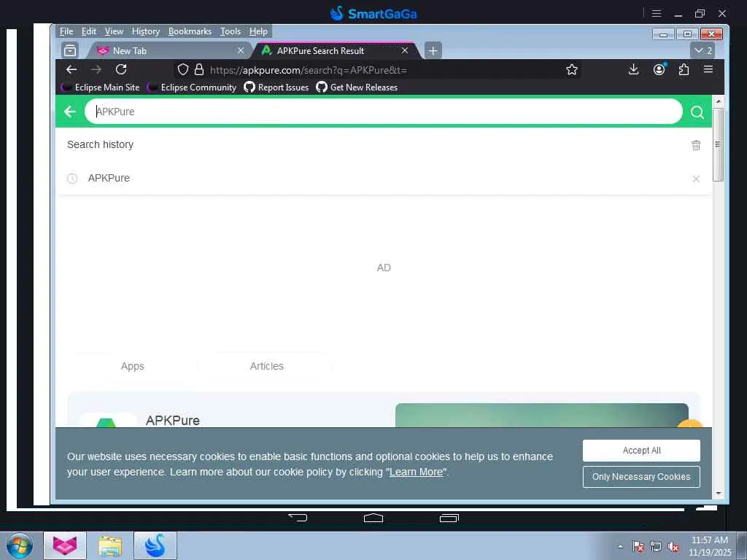Reload the current page

(x=121, y=69)
